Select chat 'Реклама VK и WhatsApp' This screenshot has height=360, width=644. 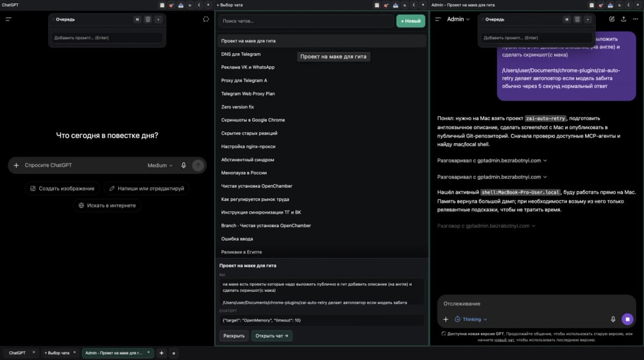click(x=322, y=67)
